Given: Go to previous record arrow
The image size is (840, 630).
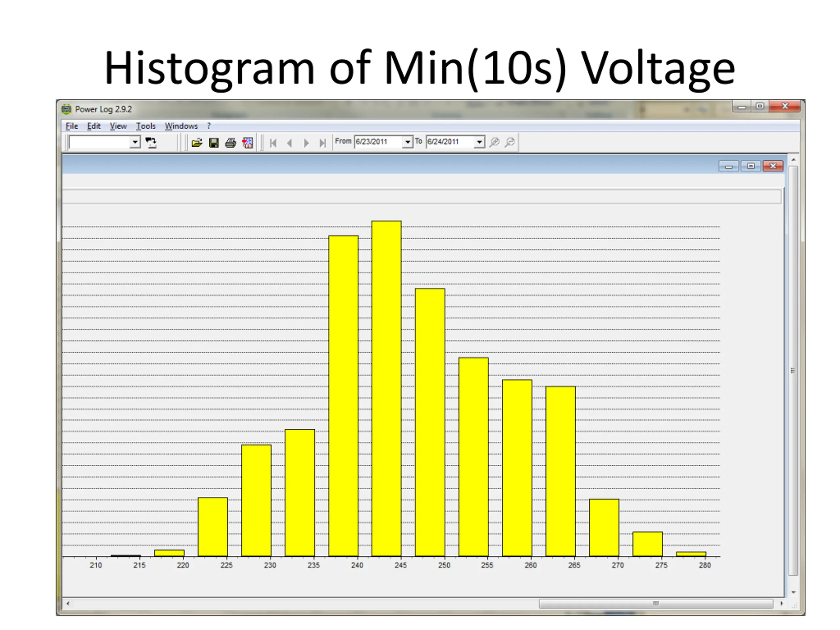Looking at the screenshot, I should coord(290,143).
